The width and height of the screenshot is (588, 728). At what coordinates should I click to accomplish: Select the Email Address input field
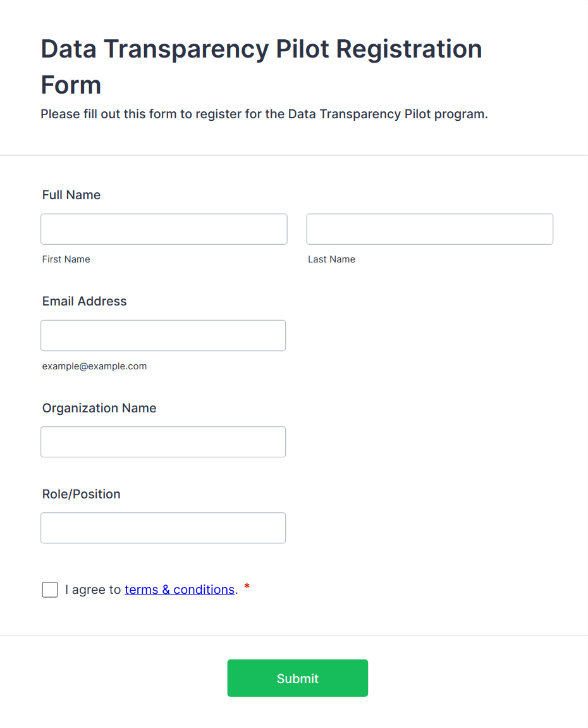coord(163,335)
